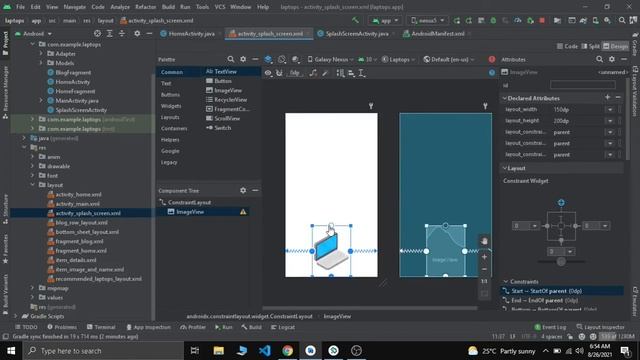Open Default Margins 0dp setting
Screen dimensions: 640x360
tap(295, 73)
